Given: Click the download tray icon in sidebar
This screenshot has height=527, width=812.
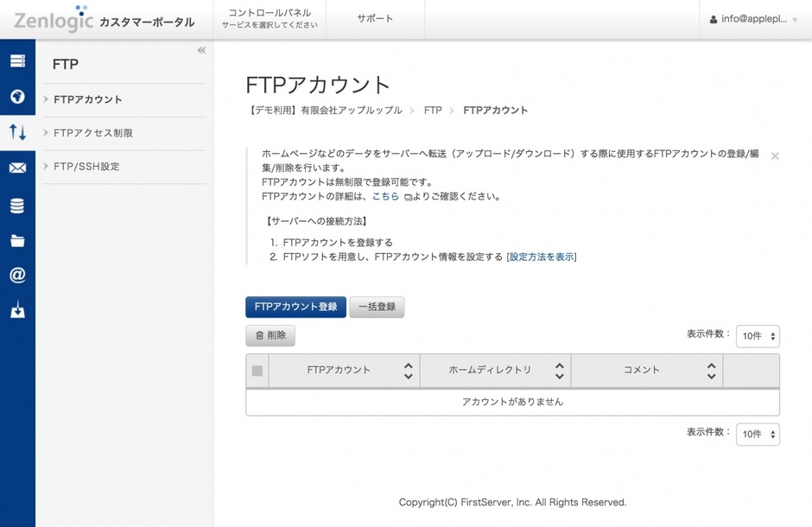Looking at the screenshot, I should click(17, 310).
